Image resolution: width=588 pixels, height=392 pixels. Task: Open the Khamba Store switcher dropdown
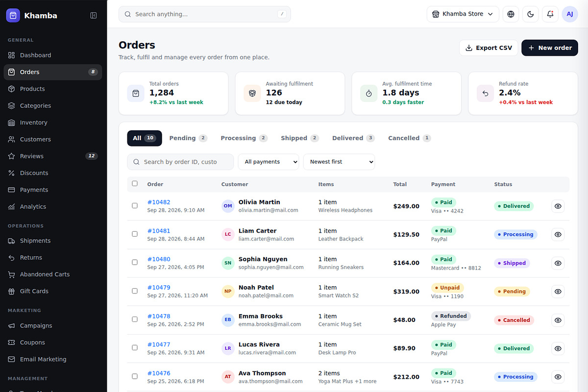pos(463,14)
